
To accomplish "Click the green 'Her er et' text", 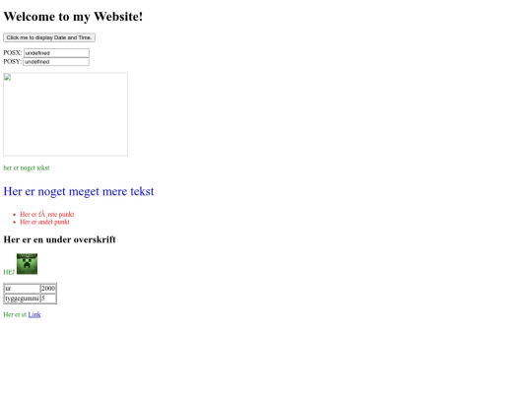I will (x=15, y=314).
